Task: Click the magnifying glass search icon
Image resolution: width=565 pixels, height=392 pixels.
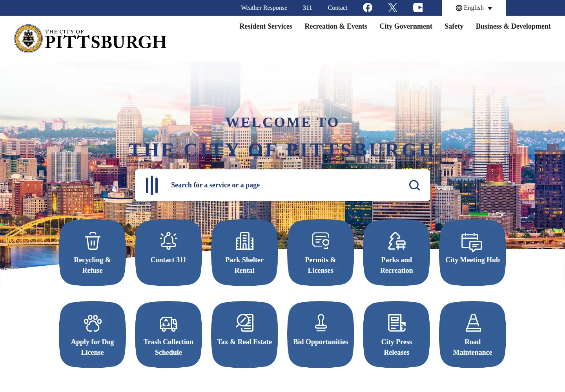Action: [414, 185]
